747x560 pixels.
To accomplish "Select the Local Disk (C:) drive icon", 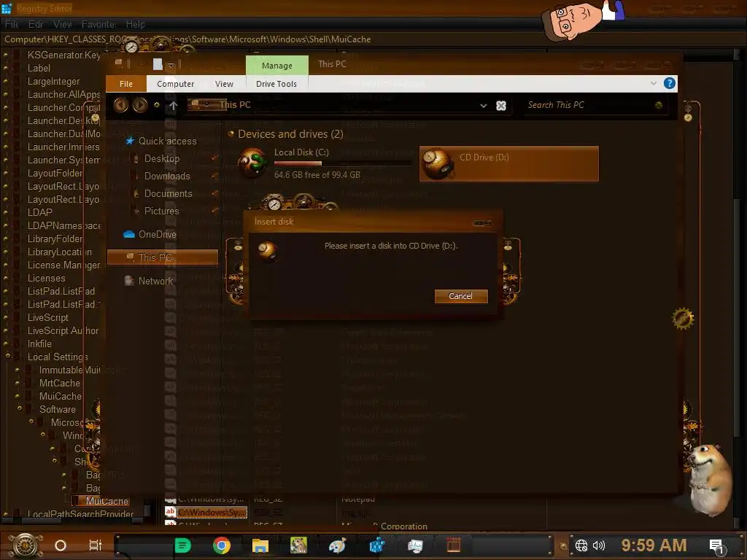I will (x=252, y=163).
